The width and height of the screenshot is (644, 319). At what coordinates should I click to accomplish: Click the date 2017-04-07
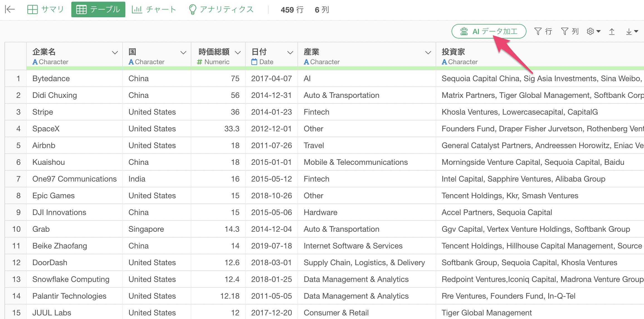pos(272,79)
